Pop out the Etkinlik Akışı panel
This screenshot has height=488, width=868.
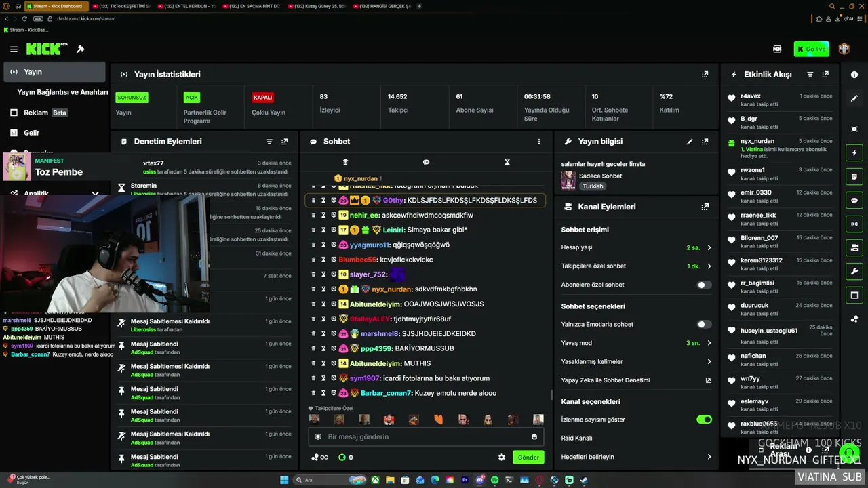coord(825,74)
